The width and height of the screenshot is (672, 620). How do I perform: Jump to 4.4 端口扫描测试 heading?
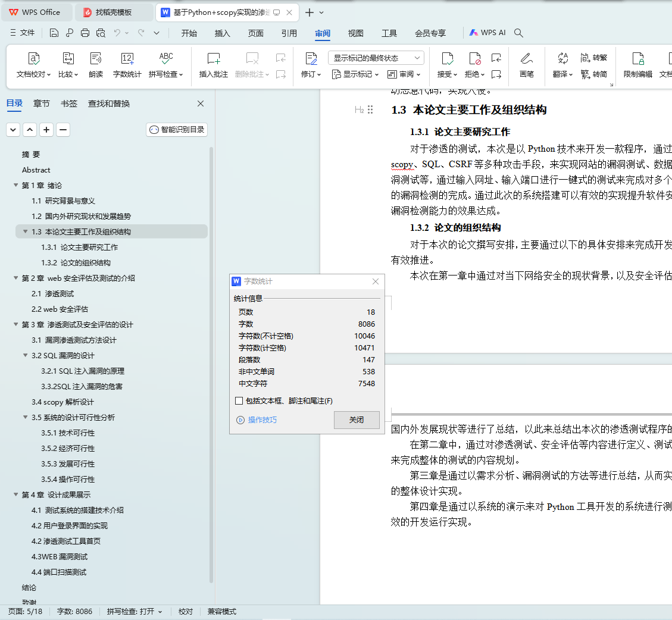(59, 572)
